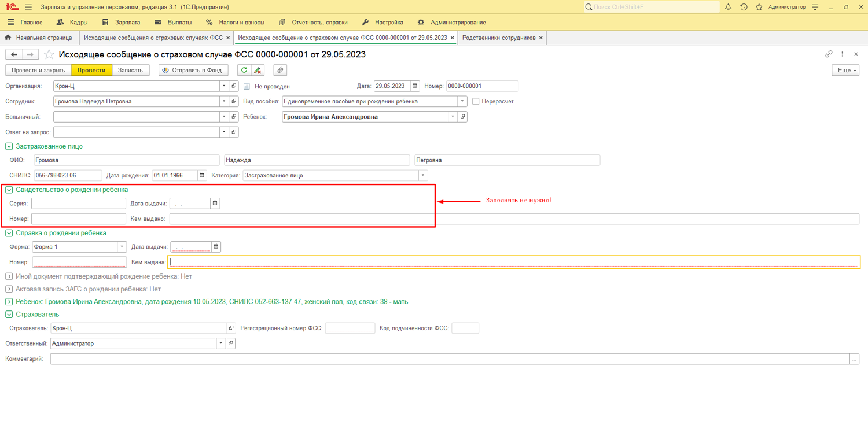This screenshot has height=429, width=868.
Task: Open the Зарплата menu
Action: (122, 23)
